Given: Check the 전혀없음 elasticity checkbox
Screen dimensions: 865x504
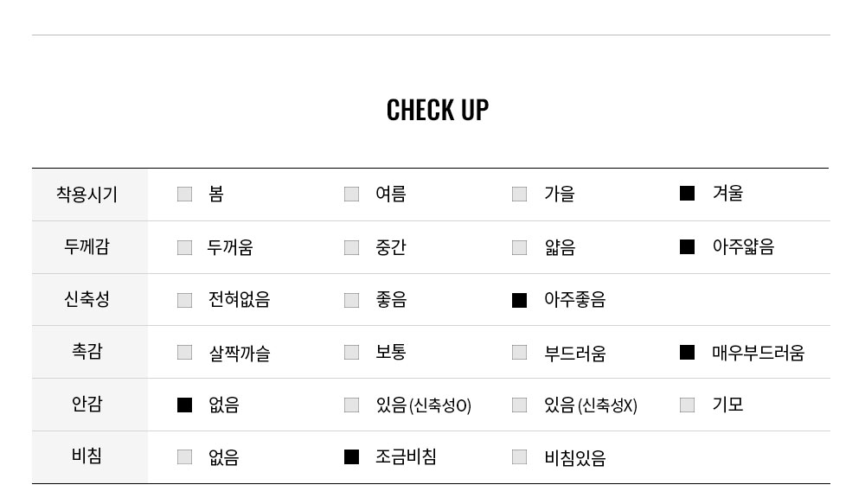Looking at the screenshot, I should (184, 300).
